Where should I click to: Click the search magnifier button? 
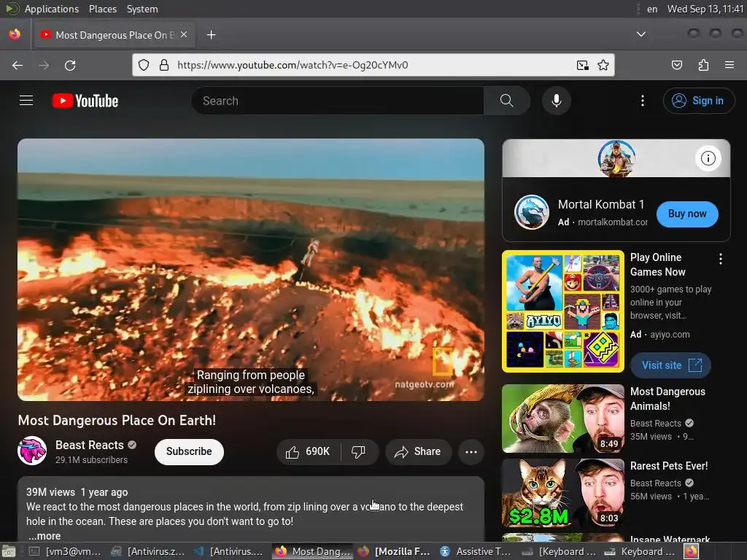(x=506, y=101)
